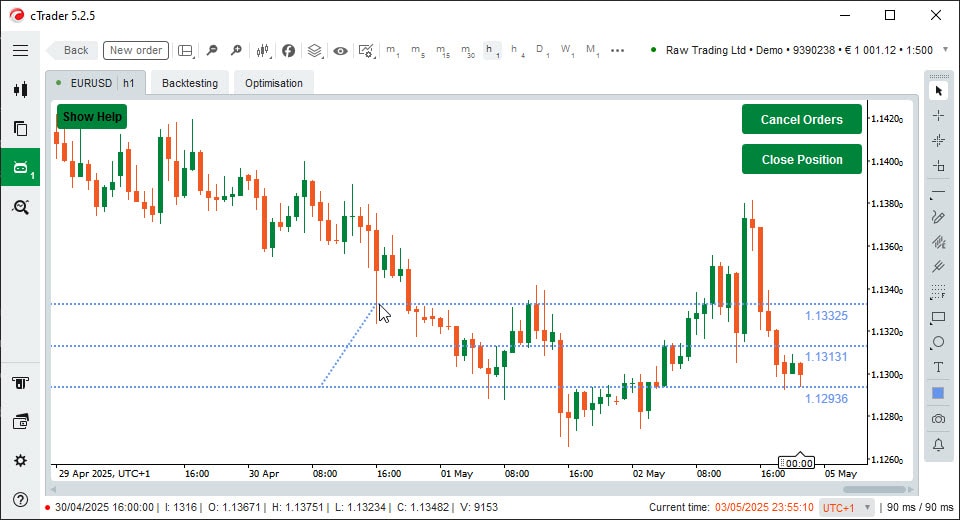This screenshot has width=960, height=520.
Task: Open the Automate (cBot) section in sidebar
Action: (20, 168)
